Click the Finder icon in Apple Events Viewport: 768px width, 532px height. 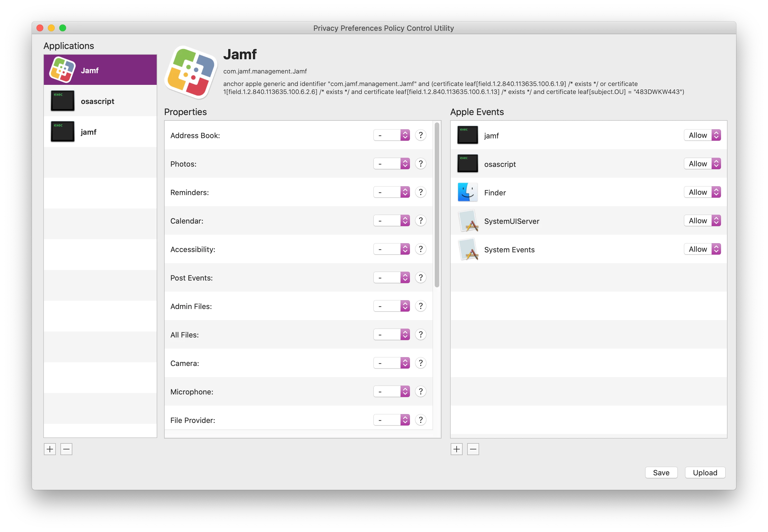click(x=467, y=192)
